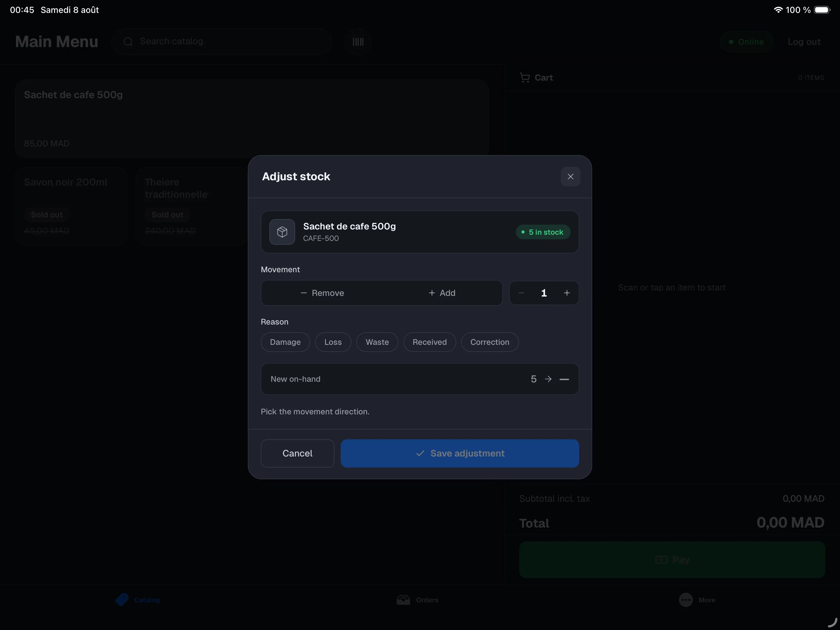The image size is (840, 630).
Task: Increase quantity with the plus stepper
Action: pyautogui.click(x=567, y=293)
